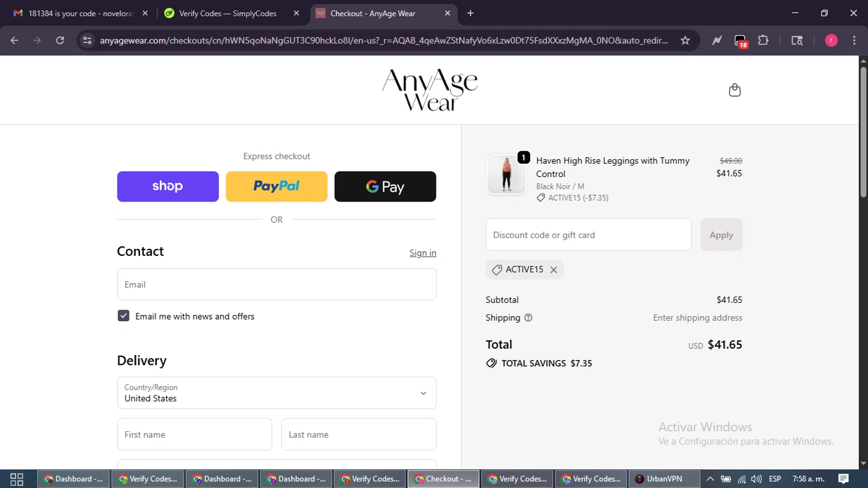Viewport: 868px width, 488px height.
Task: Click the AnyAge Wear logo
Action: [x=430, y=90]
